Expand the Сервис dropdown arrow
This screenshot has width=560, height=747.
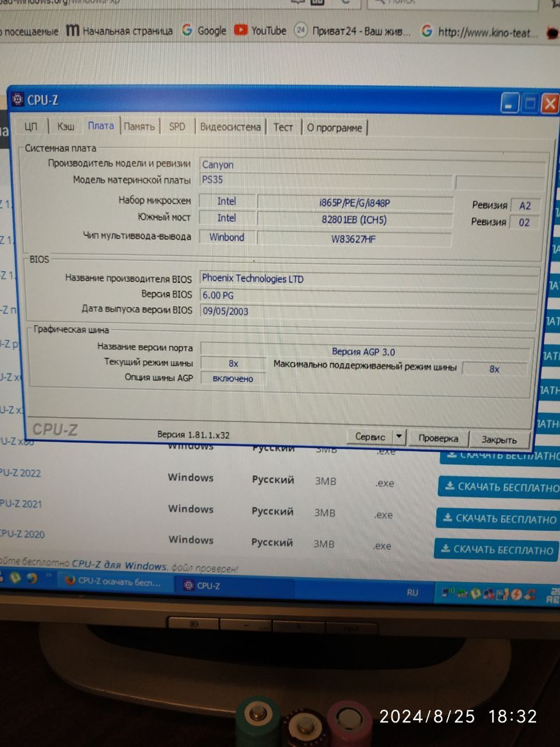click(x=399, y=436)
